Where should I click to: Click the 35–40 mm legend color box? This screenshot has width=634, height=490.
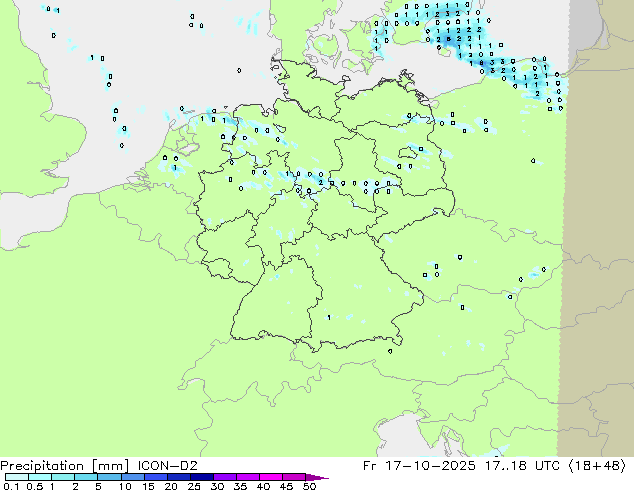pos(247,477)
